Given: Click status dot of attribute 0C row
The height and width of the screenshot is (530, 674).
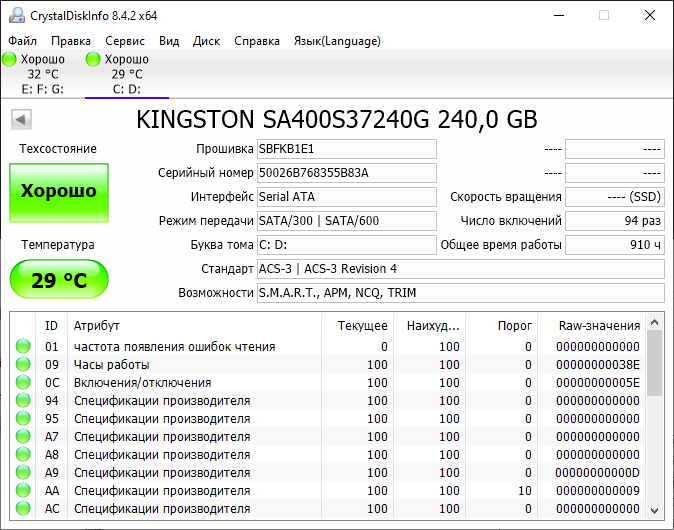Looking at the screenshot, I should [x=23, y=383].
